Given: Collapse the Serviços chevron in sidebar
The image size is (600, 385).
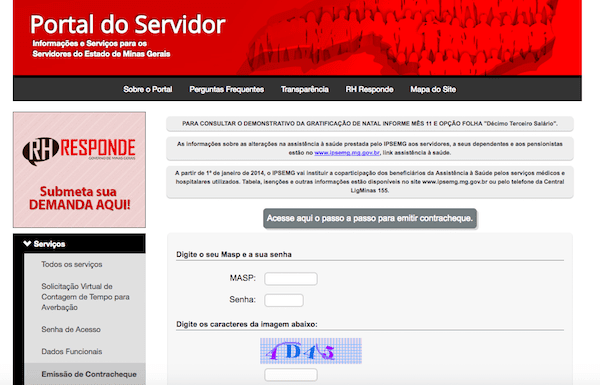Looking at the screenshot, I should 27,243.
